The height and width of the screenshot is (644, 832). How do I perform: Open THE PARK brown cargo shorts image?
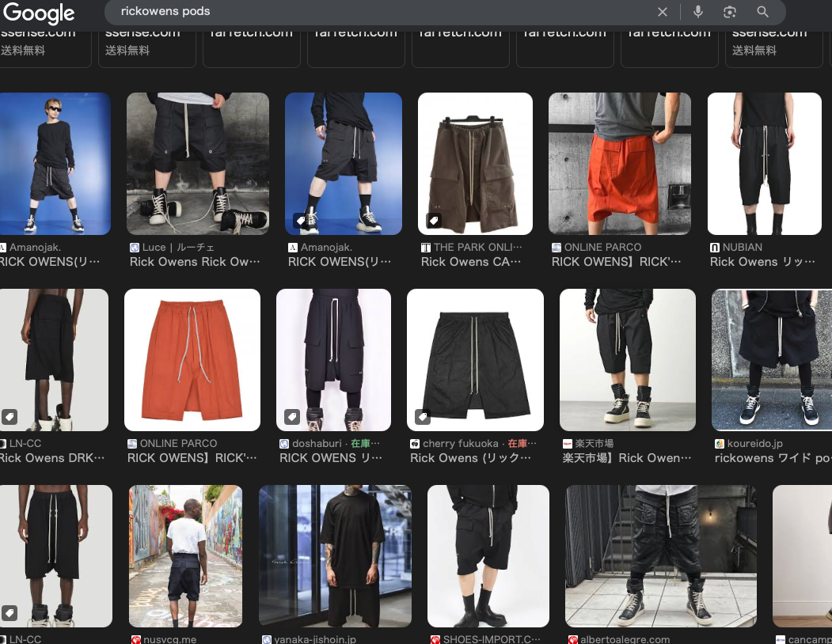point(476,164)
